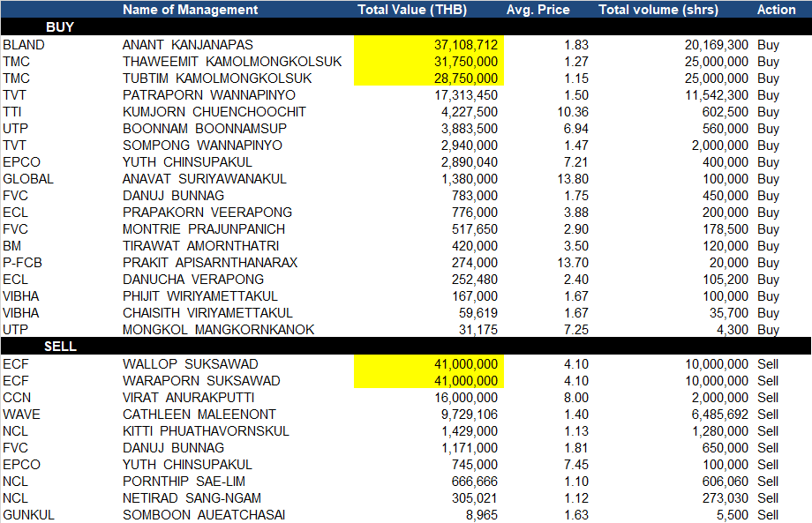Click the BM ticker cell

point(11,246)
